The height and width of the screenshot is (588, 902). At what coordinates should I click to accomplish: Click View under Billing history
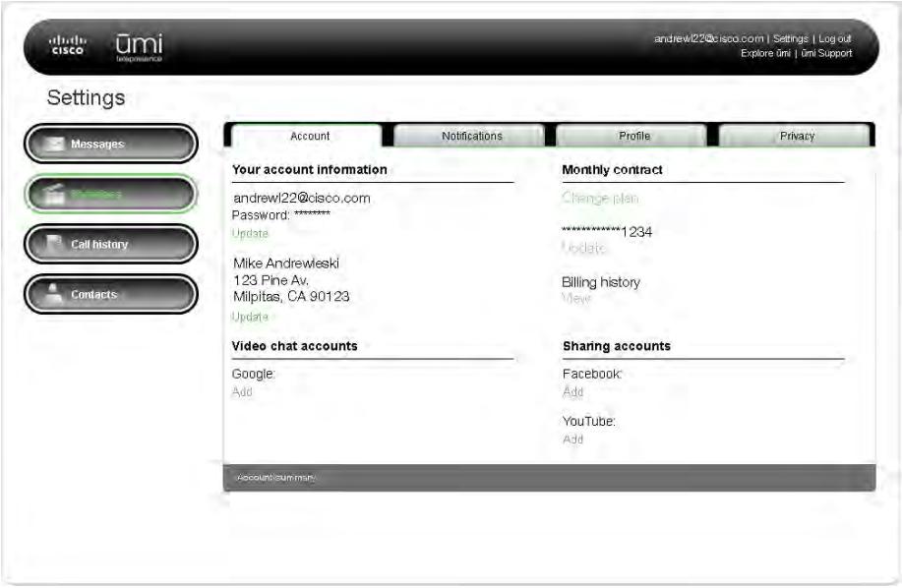[x=575, y=298]
